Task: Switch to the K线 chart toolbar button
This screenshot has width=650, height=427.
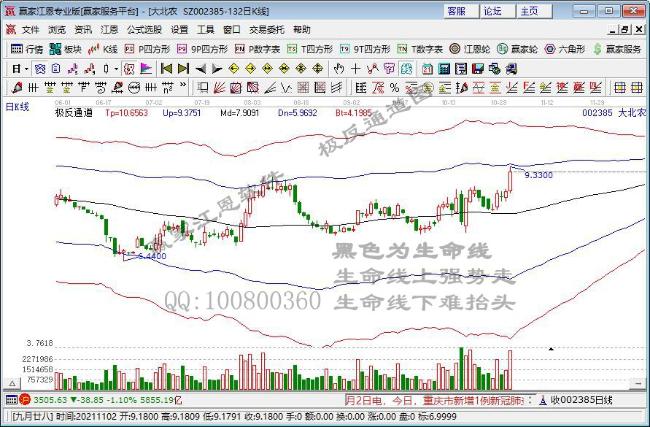Action: pyautogui.click(x=103, y=49)
